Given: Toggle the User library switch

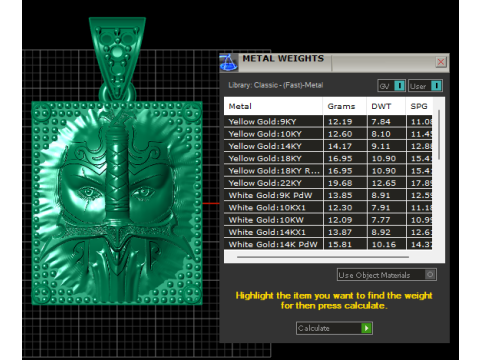Looking at the screenshot, I should (425, 86).
